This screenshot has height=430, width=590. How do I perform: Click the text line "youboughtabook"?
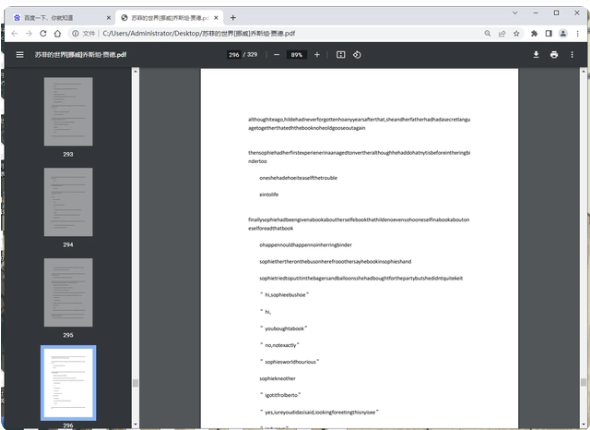click(284, 328)
